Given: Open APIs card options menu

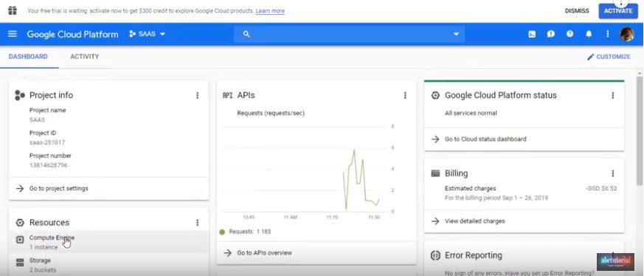Looking at the screenshot, I should 405,95.
